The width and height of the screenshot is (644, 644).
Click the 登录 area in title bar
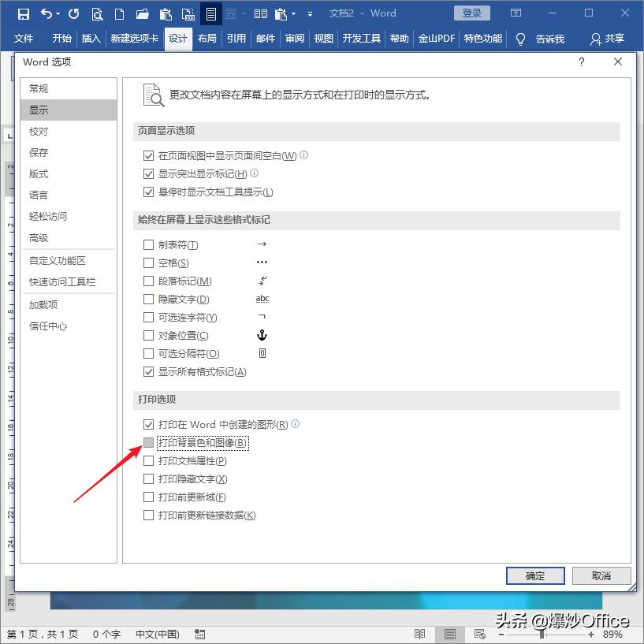pos(474,13)
